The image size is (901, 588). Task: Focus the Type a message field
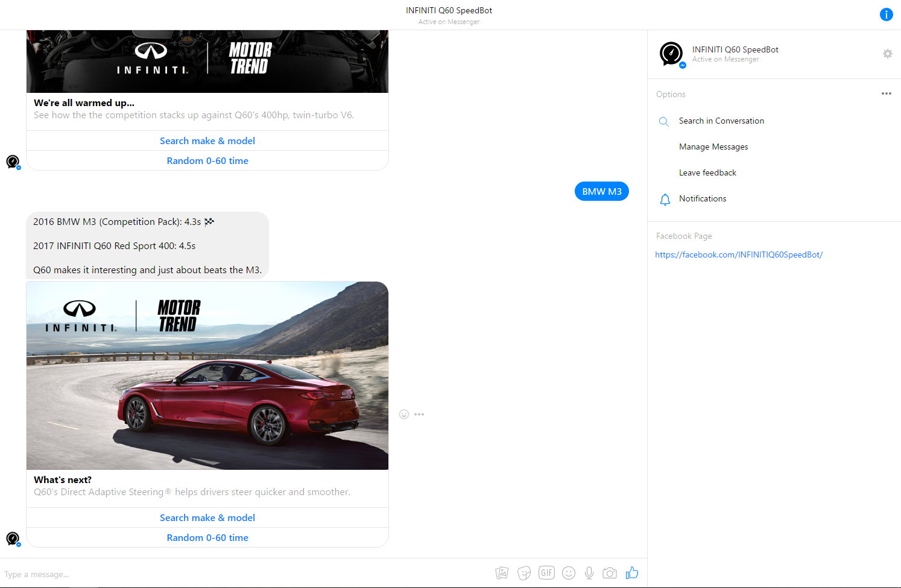point(244,574)
